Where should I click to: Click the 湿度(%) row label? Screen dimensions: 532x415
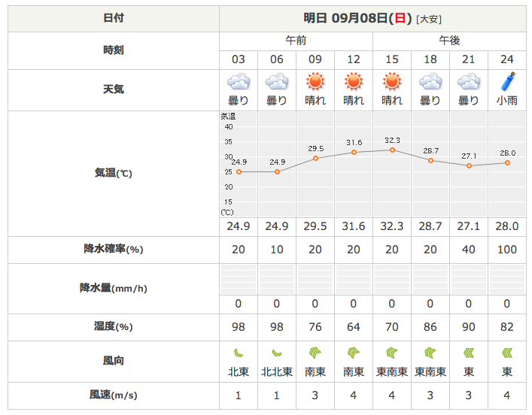114,327
